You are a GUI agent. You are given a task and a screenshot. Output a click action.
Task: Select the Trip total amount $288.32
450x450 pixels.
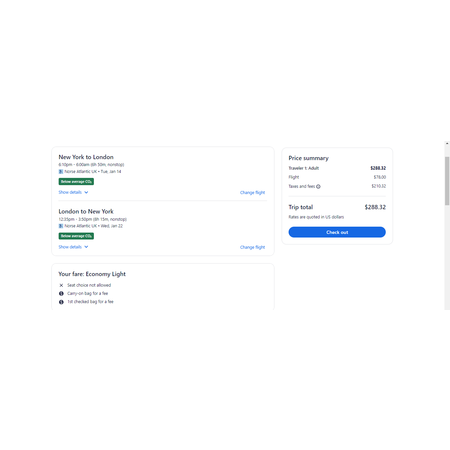tap(375, 207)
